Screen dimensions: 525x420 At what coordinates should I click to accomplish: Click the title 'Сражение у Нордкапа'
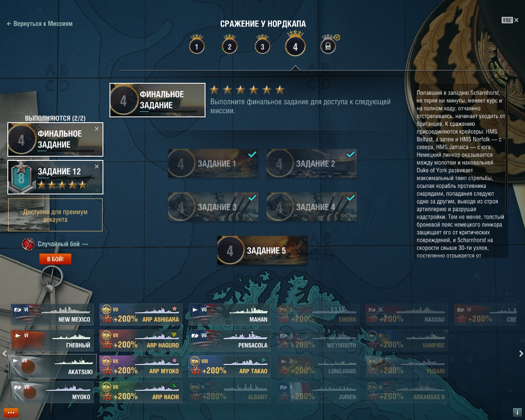(263, 24)
